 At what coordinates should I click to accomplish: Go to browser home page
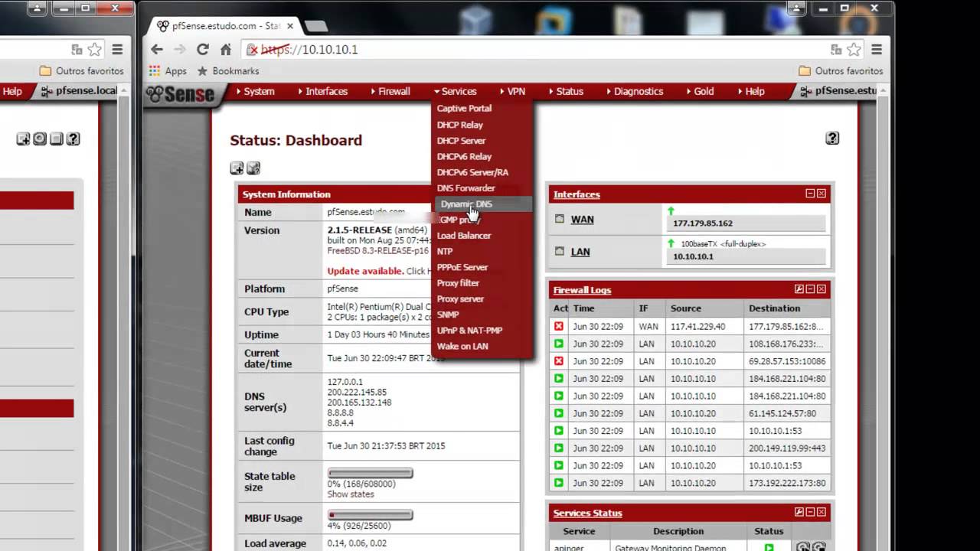click(x=226, y=49)
